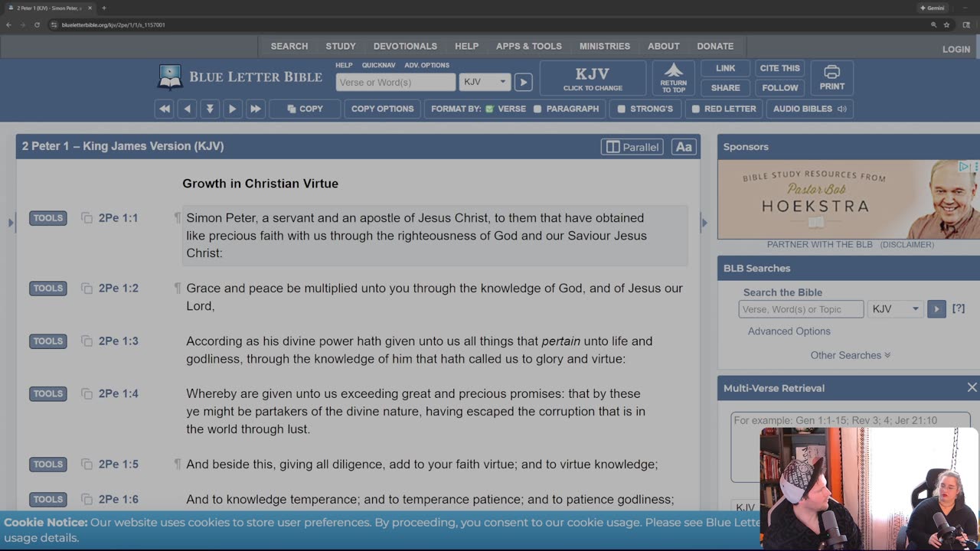Open TOOLS for verse 2Pe 1:1
The image size is (980, 551).
coord(48,218)
